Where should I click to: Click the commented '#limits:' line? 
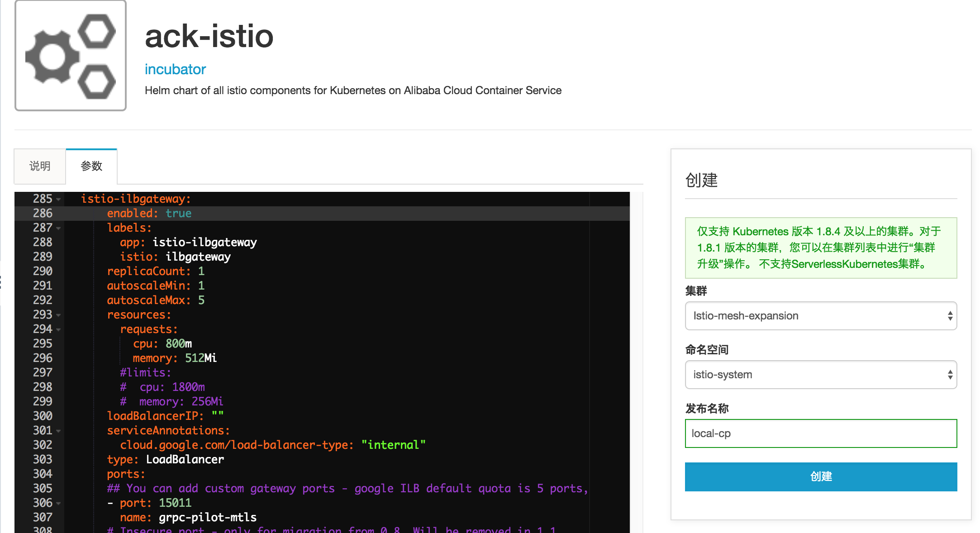(x=146, y=372)
